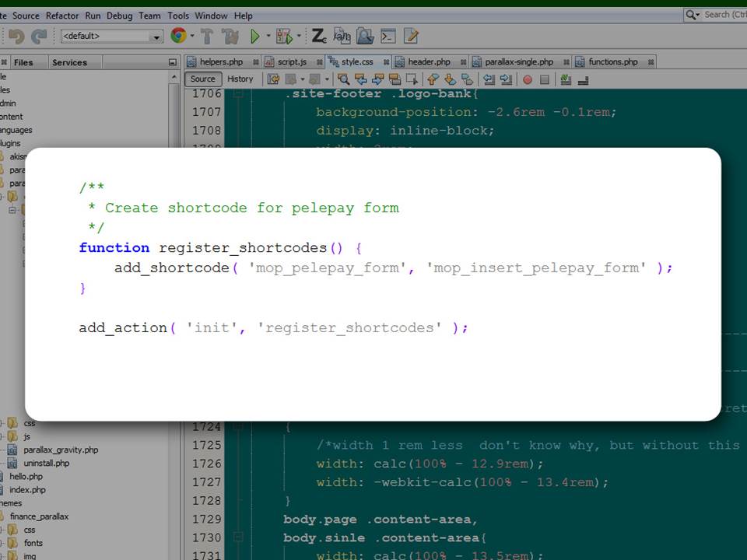The width and height of the screenshot is (747, 560).
Task: Show the Services panel tab
Action: click(69, 62)
